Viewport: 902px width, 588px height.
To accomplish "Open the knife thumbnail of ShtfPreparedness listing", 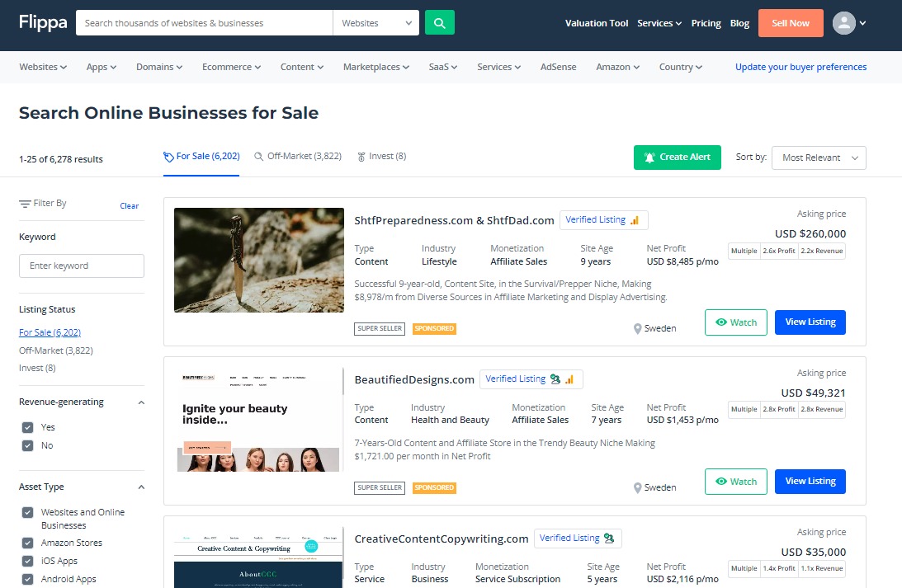I will point(259,261).
